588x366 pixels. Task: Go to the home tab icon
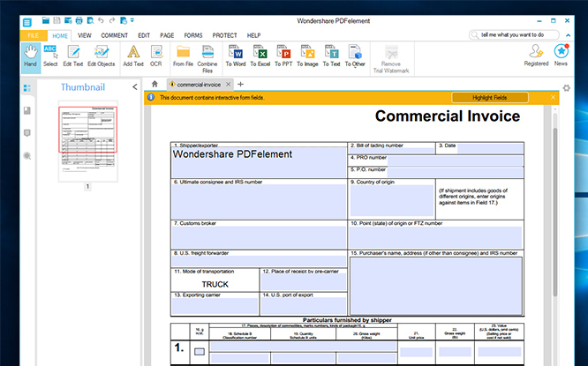point(155,84)
